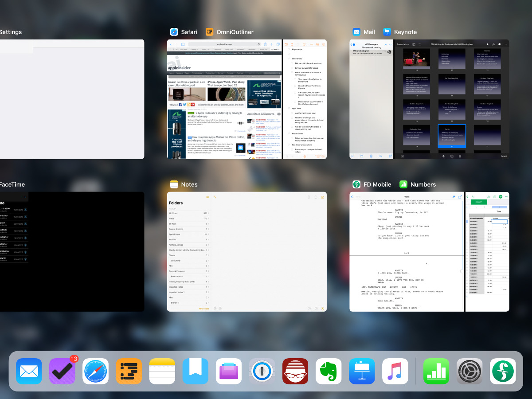Screen dimensions: 532x399
Task: Open Numbers spreadsheet pane
Action: (487, 252)
